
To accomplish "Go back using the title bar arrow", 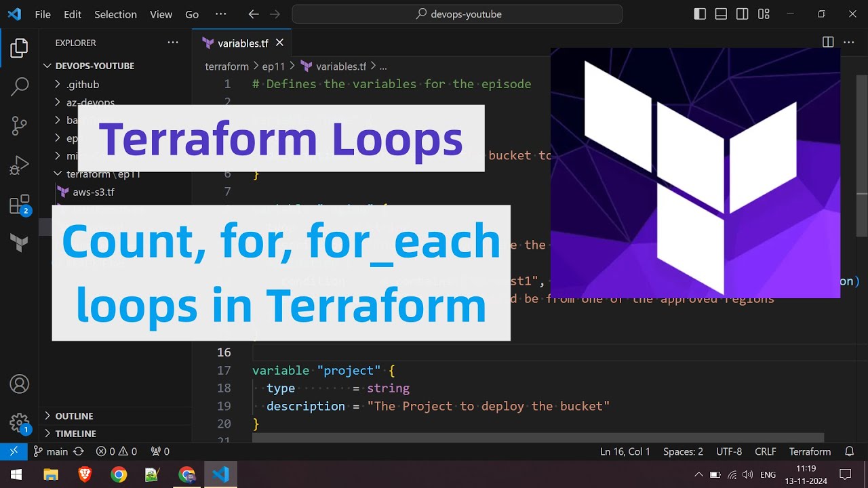I will (x=254, y=14).
